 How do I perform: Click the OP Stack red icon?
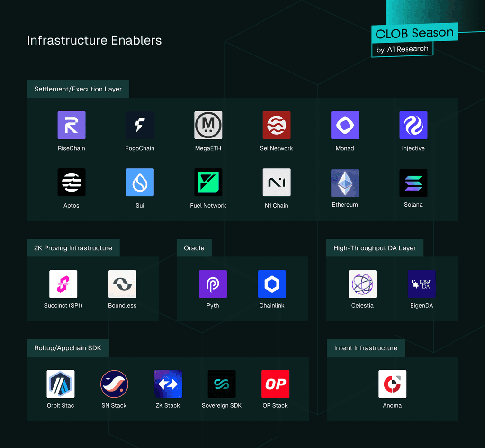point(275,384)
